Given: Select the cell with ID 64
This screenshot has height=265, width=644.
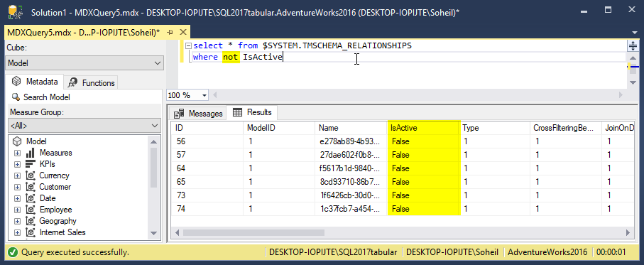Looking at the screenshot, I should [x=207, y=168].
